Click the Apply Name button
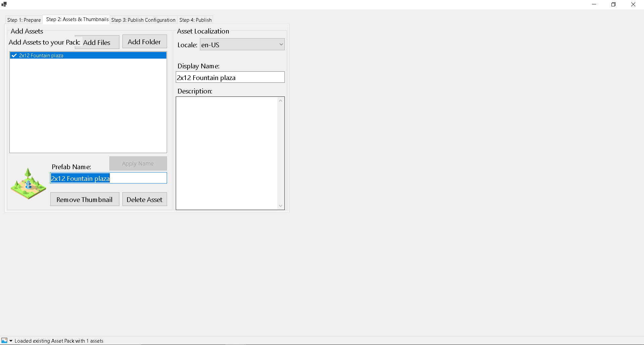This screenshot has width=644, height=345. 138,163
